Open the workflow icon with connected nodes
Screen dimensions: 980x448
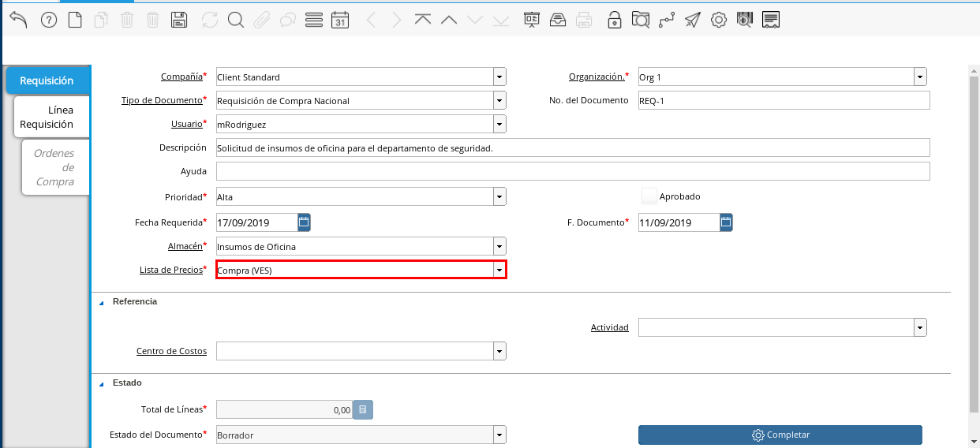coord(667,21)
